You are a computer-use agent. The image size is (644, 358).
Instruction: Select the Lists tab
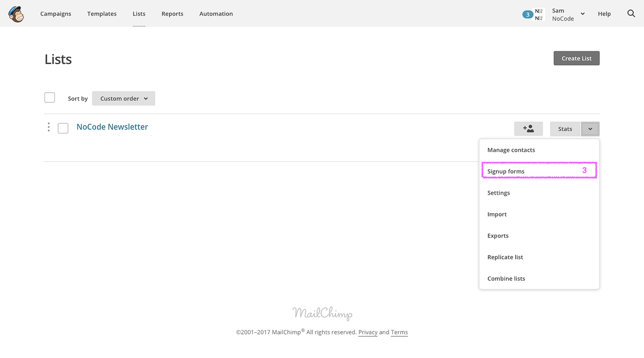click(139, 14)
